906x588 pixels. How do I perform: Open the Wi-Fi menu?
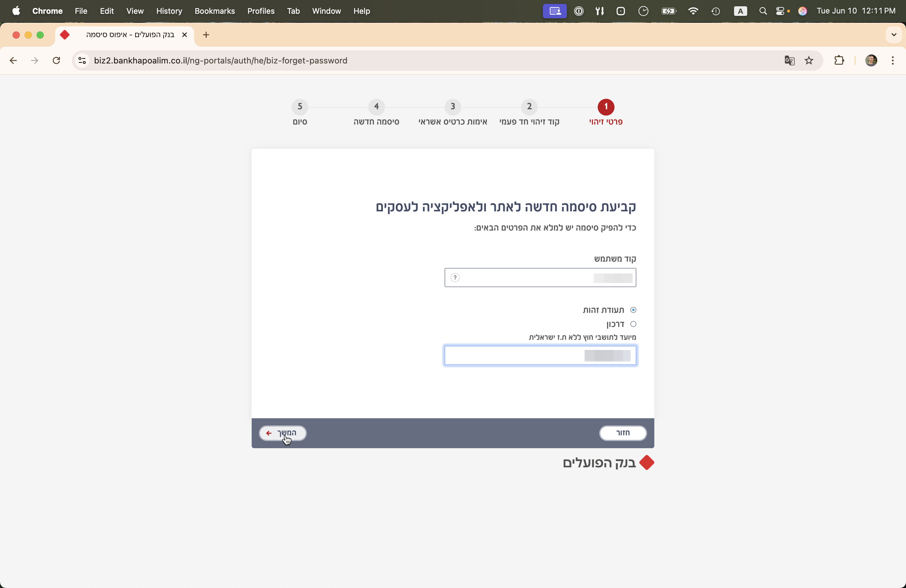tap(693, 11)
